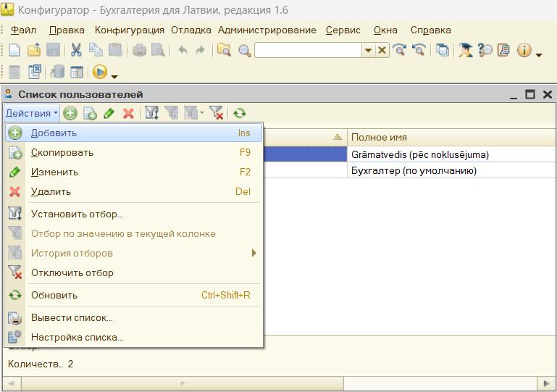Expand the История отборов submenu
557x392 pixels.
point(254,253)
